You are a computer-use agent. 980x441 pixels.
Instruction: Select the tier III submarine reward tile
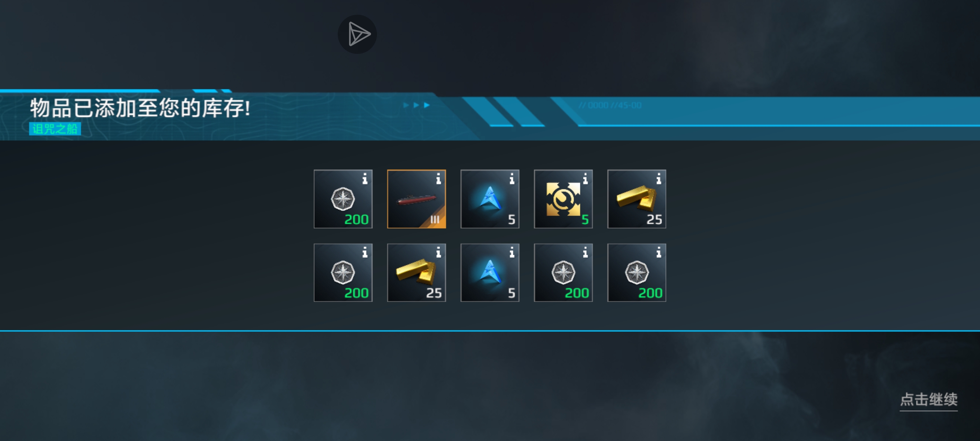(416, 199)
